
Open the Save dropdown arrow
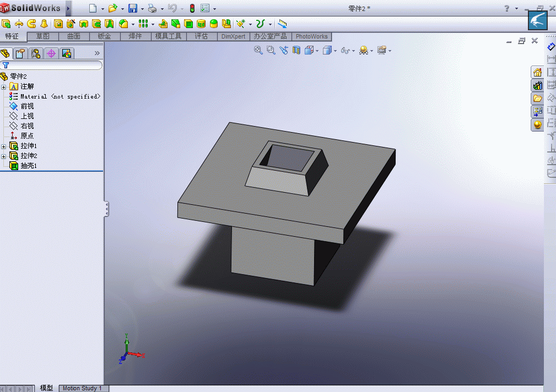pos(142,9)
